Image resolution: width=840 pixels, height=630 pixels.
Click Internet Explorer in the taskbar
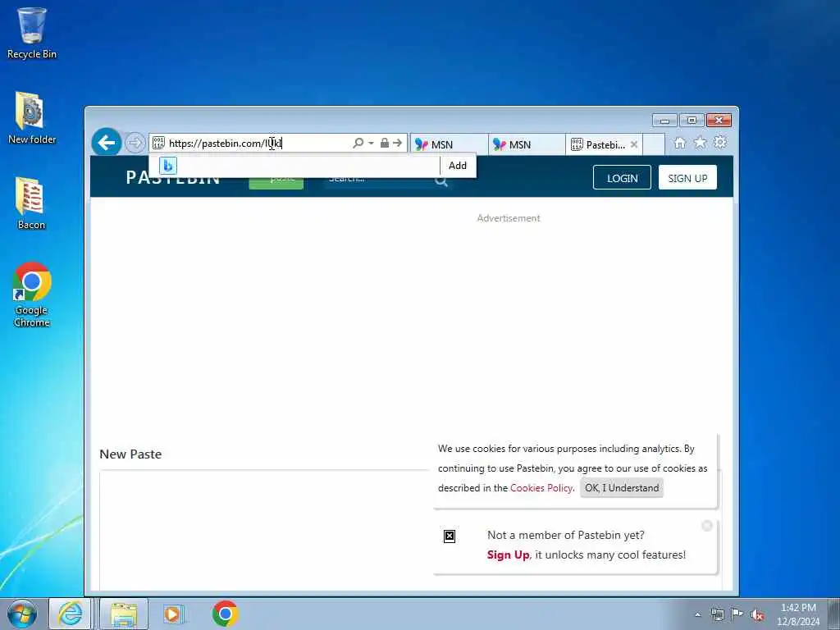click(71, 614)
